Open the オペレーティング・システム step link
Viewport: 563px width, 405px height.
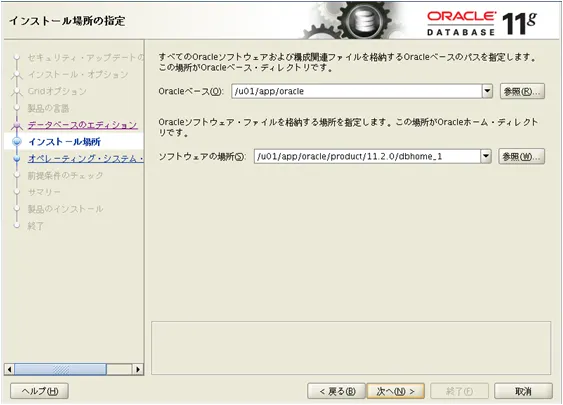click(85, 158)
